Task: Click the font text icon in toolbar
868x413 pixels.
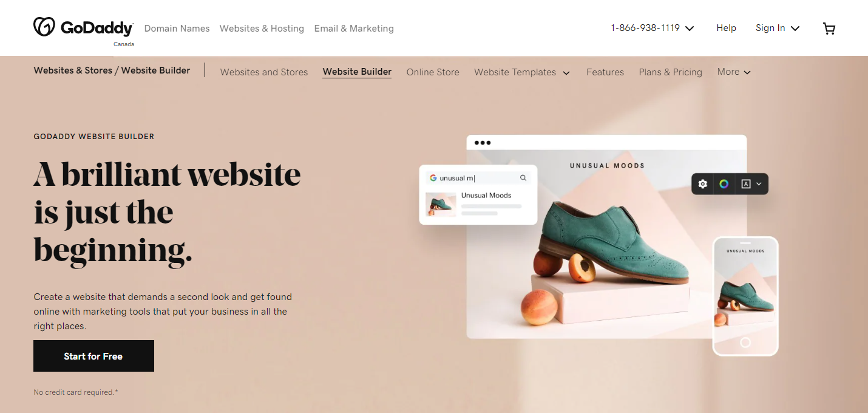Action: [x=746, y=184]
